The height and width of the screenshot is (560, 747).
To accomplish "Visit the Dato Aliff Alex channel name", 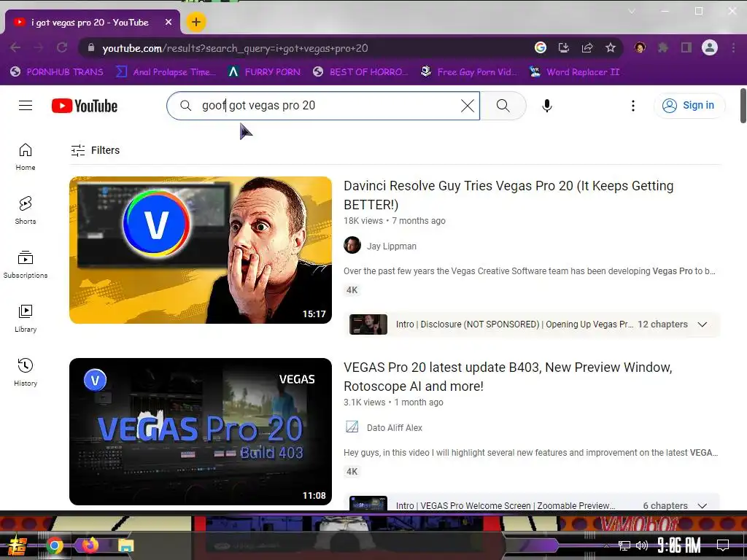I will pyautogui.click(x=395, y=427).
